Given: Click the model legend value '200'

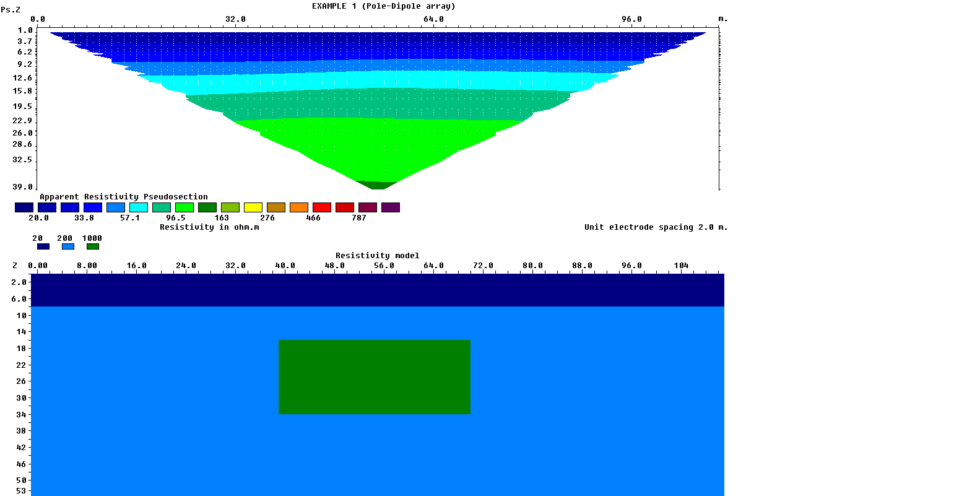Looking at the screenshot, I should [65, 238].
